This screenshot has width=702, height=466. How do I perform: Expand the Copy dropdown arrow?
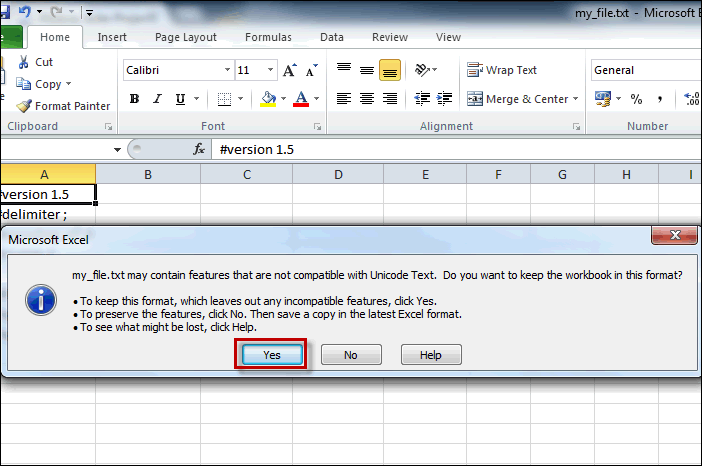[68, 84]
